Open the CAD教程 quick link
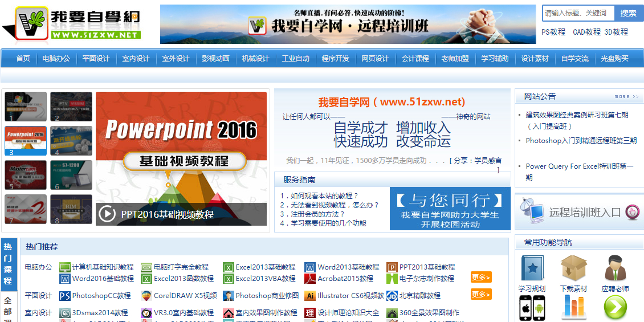This screenshot has width=644, height=322. coord(587,31)
